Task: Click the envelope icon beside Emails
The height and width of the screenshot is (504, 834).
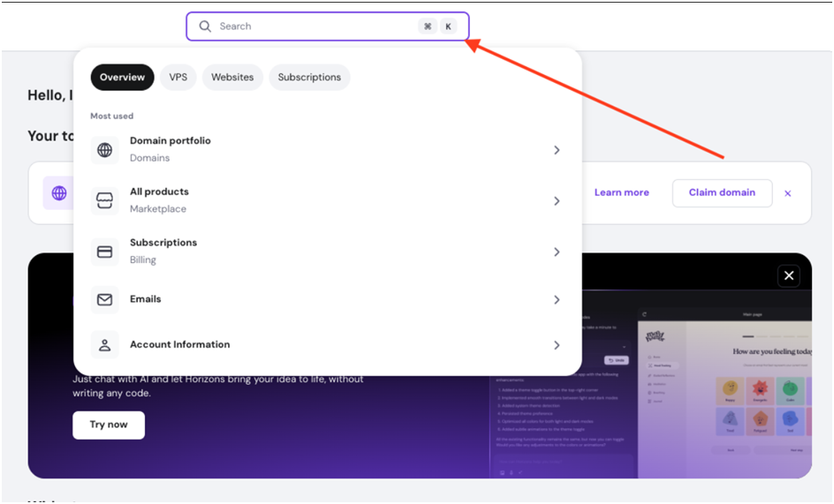Action: coord(104,300)
